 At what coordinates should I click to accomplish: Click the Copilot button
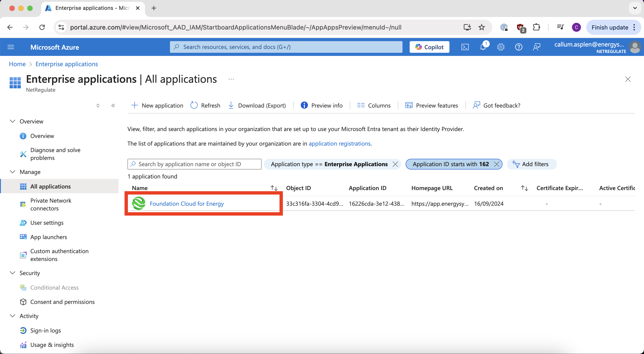429,47
